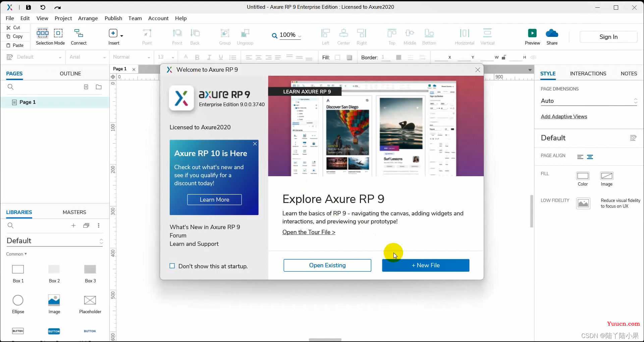The width and height of the screenshot is (644, 342).
Task: Toggle Italic text formatting
Action: coord(209,57)
